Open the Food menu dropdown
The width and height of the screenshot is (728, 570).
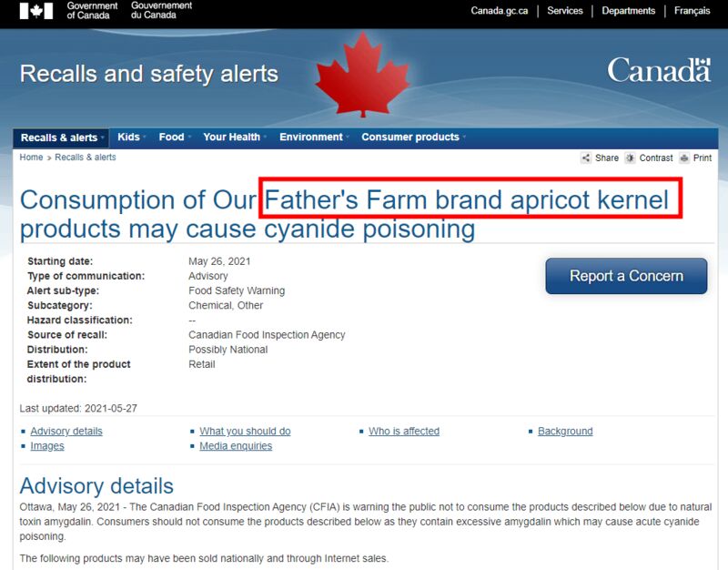click(x=174, y=137)
